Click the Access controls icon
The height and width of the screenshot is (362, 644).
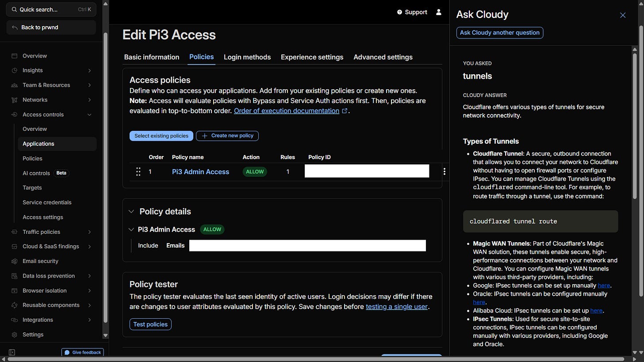pos(14,114)
